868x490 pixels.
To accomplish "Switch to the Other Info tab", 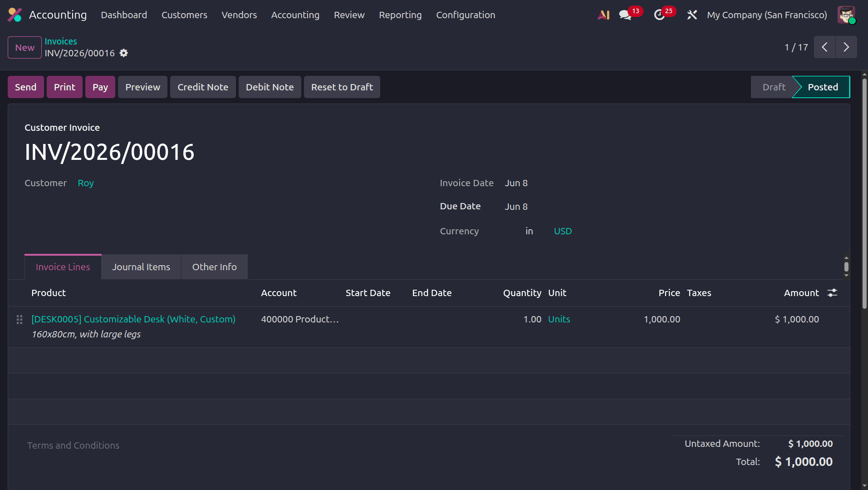I will pyautogui.click(x=214, y=267).
